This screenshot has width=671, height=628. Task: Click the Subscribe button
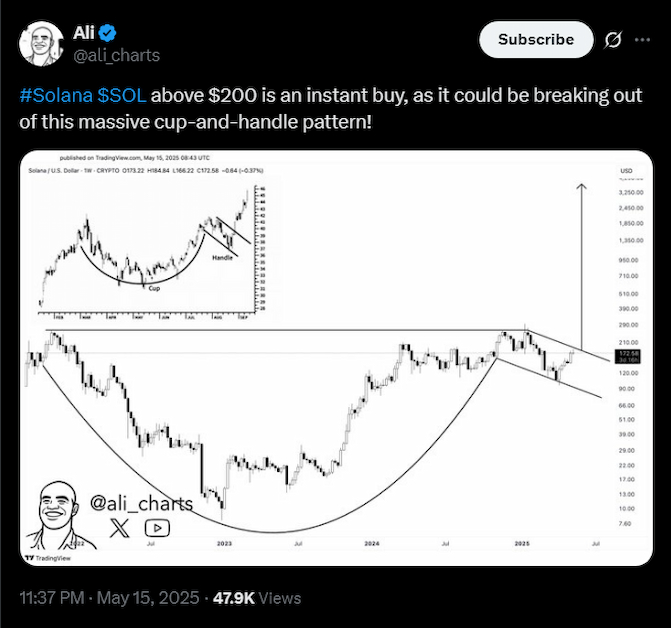(536, 39)
